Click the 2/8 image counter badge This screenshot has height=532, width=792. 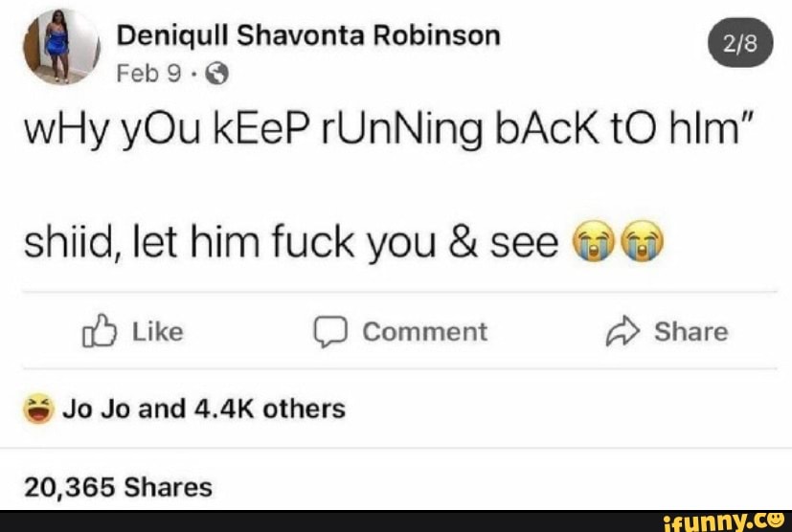tap(740, 42)
